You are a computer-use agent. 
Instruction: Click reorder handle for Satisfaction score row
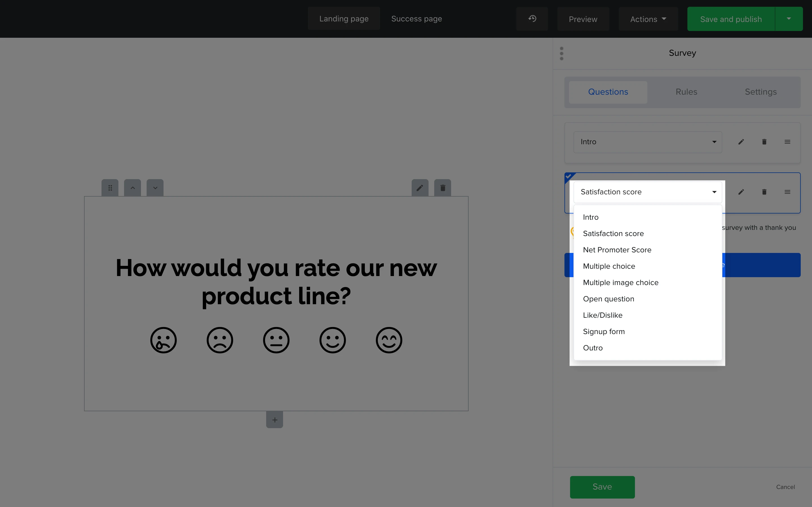(787, 192)
